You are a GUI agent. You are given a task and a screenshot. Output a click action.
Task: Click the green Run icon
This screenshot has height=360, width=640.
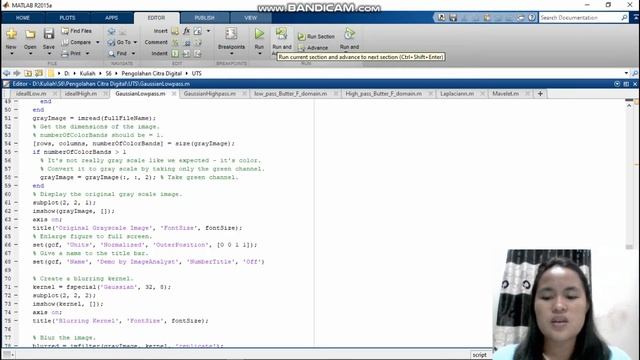(259, 34)
